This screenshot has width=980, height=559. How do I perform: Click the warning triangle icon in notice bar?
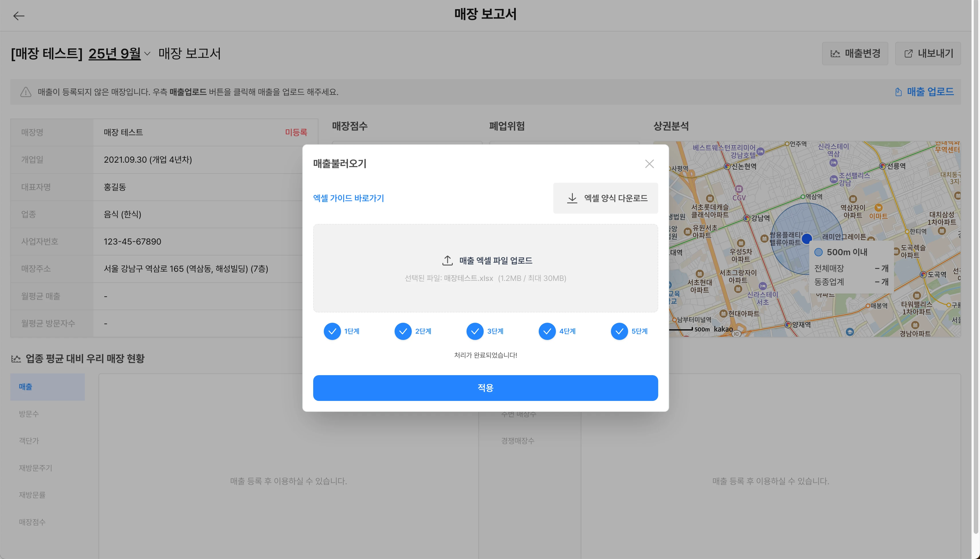(26, 92)
